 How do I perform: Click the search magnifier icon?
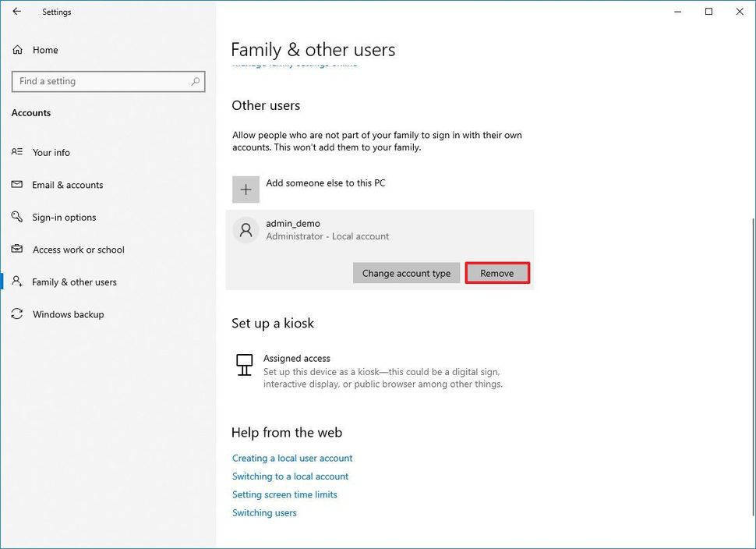[195, 81]
